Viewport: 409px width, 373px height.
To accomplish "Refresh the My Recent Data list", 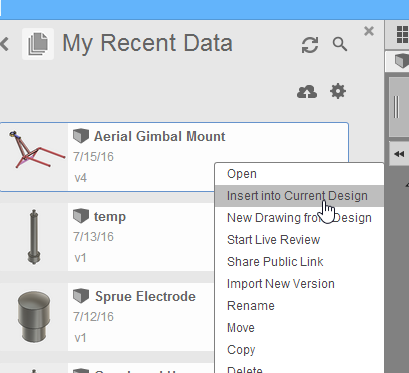I will click(x=310, y=45).
